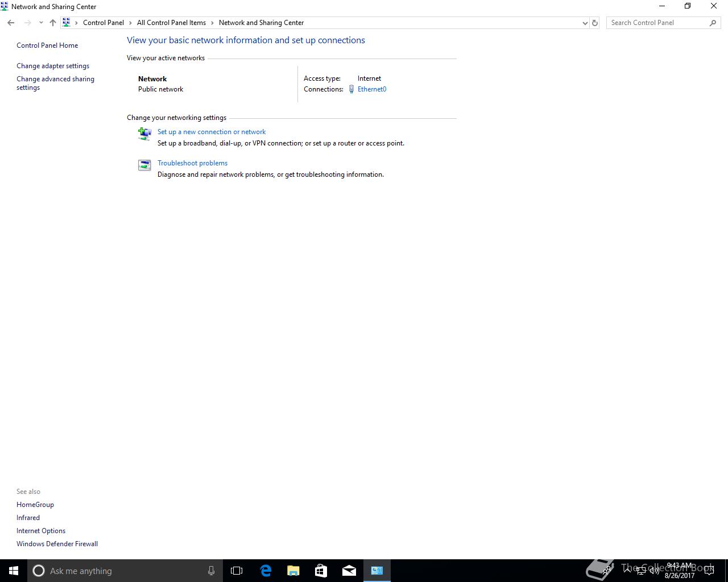Image resolution: width=728 pixels, height=582 pixels.
Task: Click the volume speaker tray icon
Action: coord(655,571)
